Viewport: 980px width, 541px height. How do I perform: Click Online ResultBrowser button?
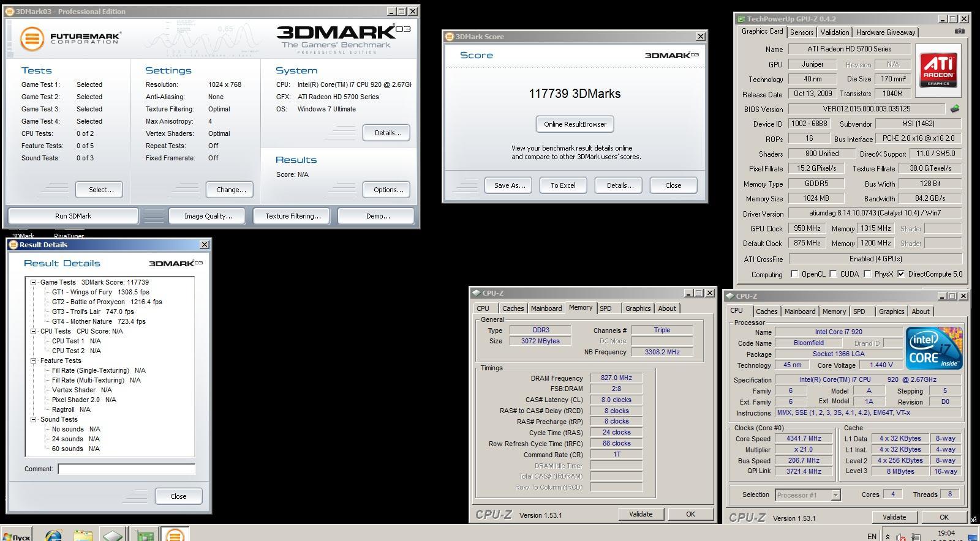(575, 124)
